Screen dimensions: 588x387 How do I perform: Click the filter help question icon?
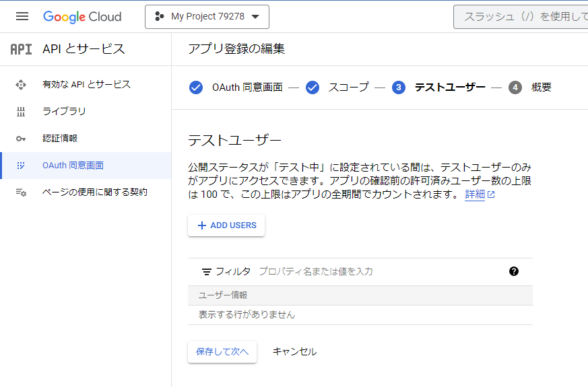point(514,272)
